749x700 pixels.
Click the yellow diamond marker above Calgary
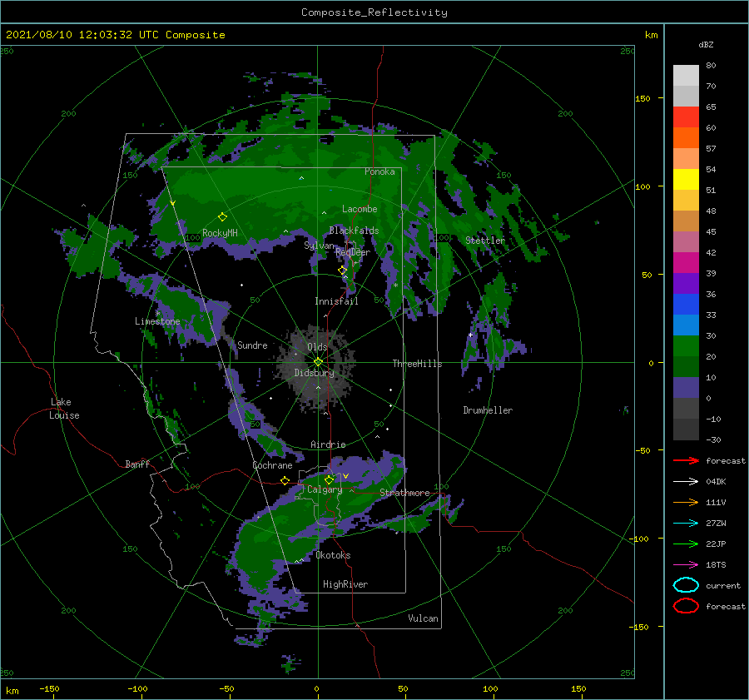click(329, 479)
